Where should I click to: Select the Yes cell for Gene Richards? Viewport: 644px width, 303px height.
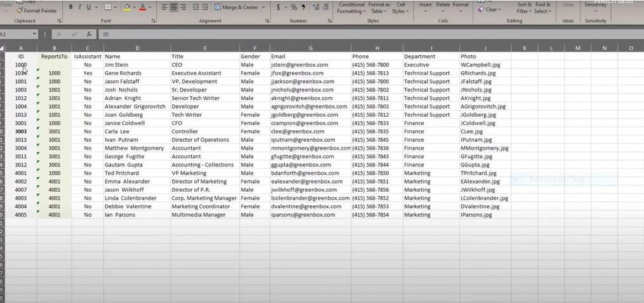(88, 73)
